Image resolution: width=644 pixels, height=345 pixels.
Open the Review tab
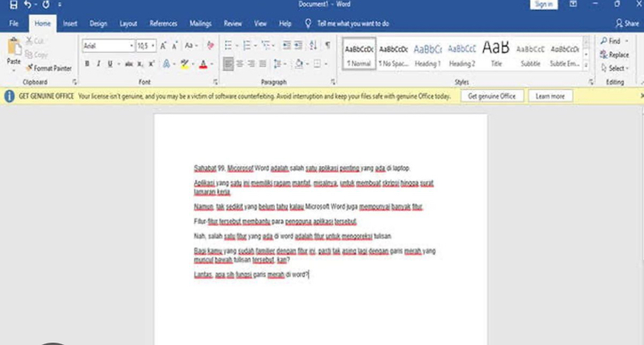(233, 24)
